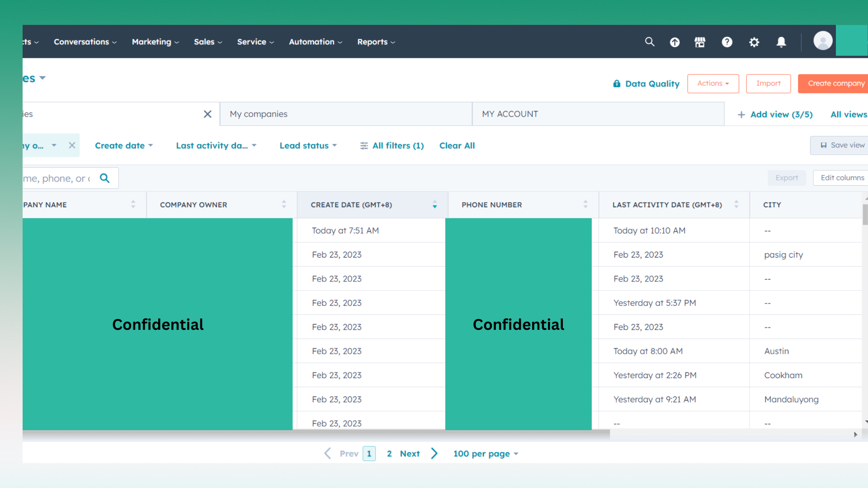Image resolution: width=868 pixels, height=488 pixels.
Task: Close the first view tab with X
Action: click(208, 114)
